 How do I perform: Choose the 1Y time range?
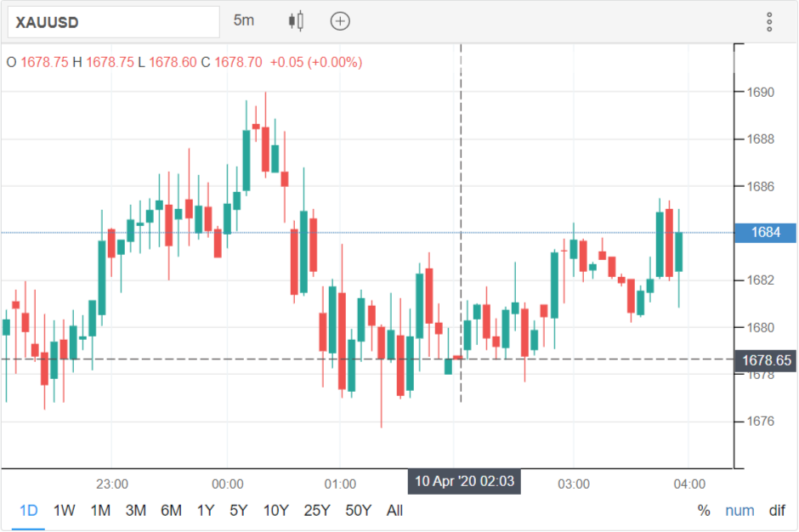[x=206, y=510]
